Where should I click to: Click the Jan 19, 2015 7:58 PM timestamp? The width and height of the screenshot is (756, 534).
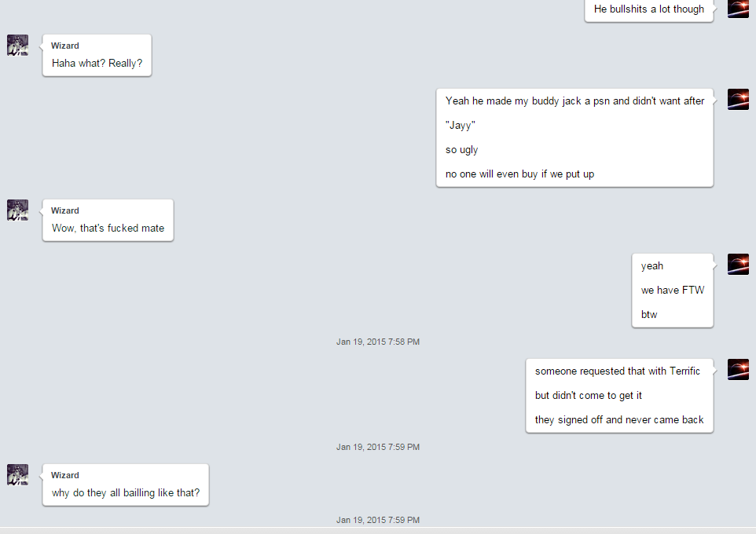click(378, 342)
